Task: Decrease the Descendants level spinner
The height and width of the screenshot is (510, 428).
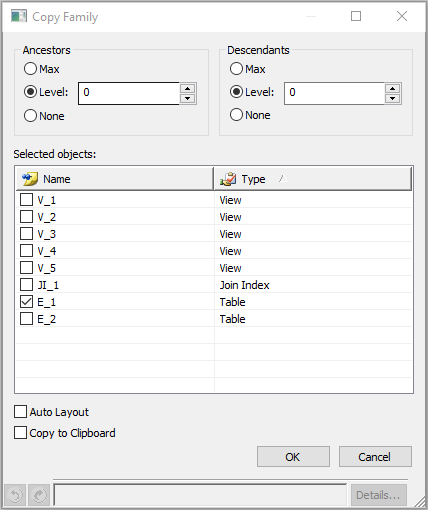Action: click(393, 99)
